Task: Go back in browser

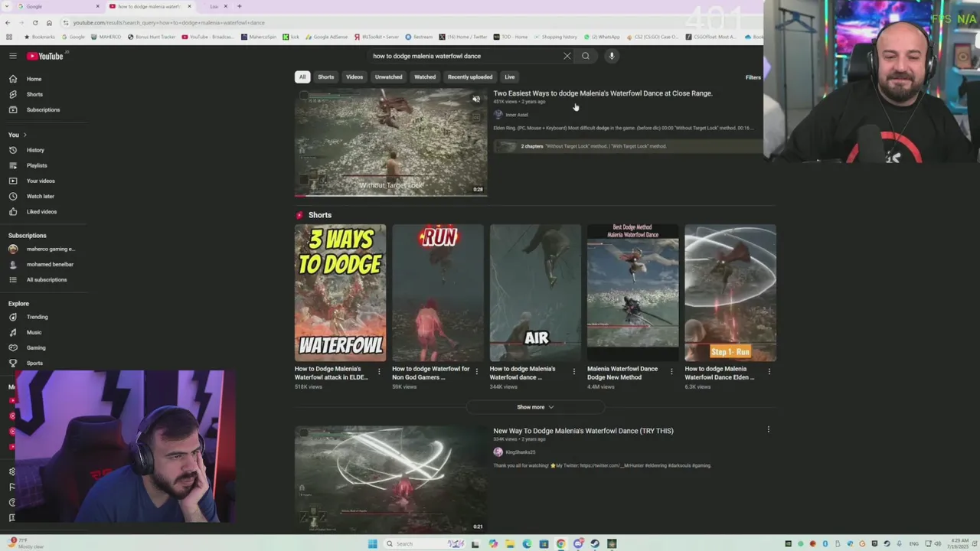Action: [8, 23]
